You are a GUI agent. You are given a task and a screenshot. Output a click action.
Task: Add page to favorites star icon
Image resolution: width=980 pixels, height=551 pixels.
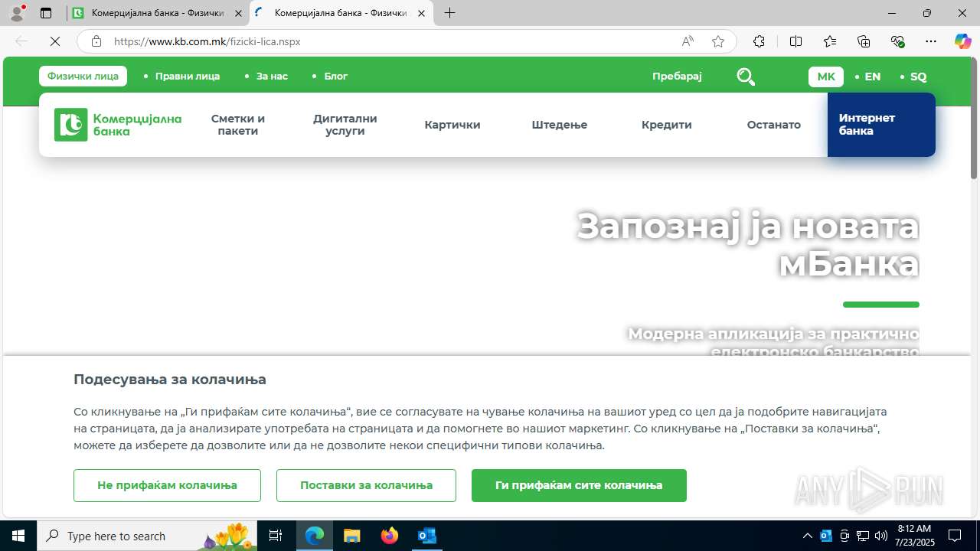(x=718, y=41)
